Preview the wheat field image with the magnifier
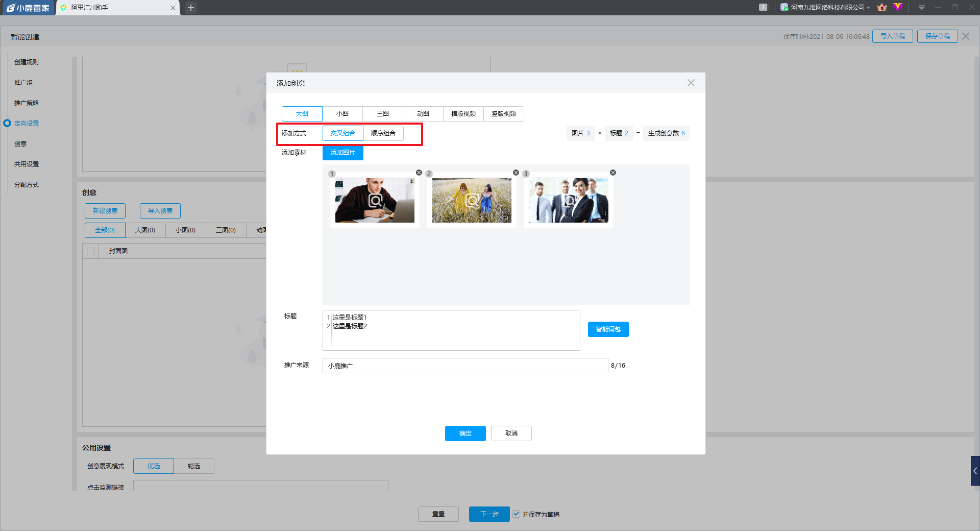The width and height of the screenshot is (980, 531). 472,200
